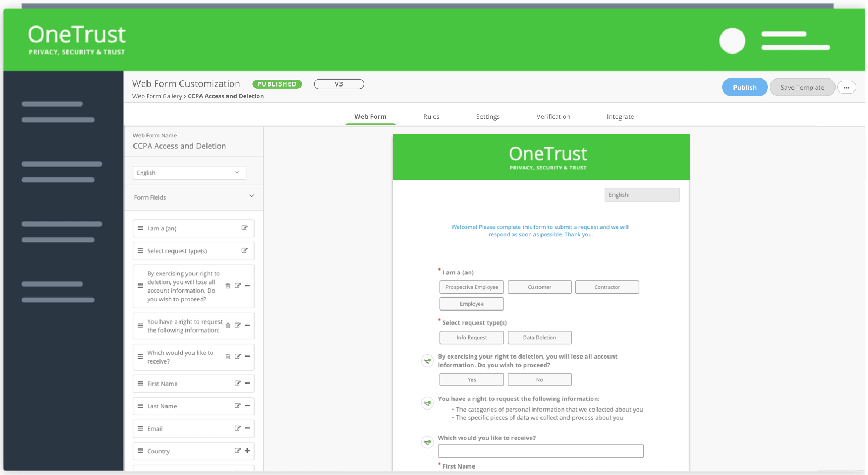Screen dimensions: 868x475
Task: Edit the deletion warning question field
Action: (237, 286)
